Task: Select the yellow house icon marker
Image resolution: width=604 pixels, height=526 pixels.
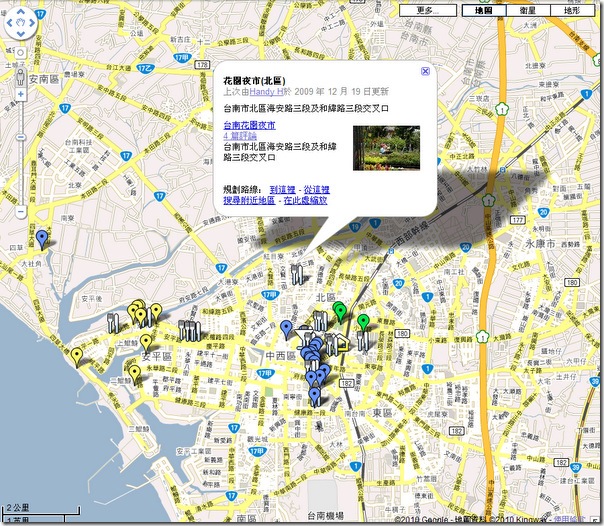Action: (x=342, y=342)
